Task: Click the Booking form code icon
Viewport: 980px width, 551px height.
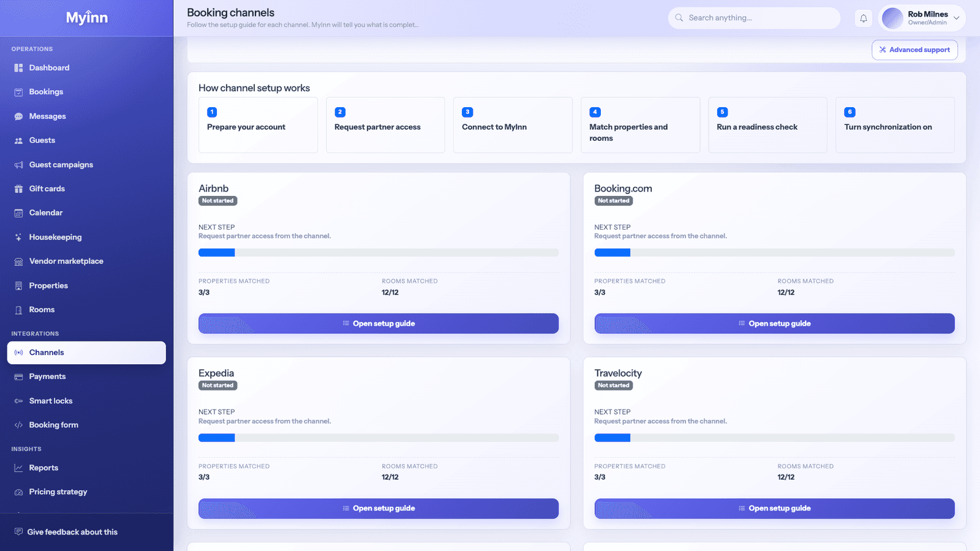Action: pos(18,425)
